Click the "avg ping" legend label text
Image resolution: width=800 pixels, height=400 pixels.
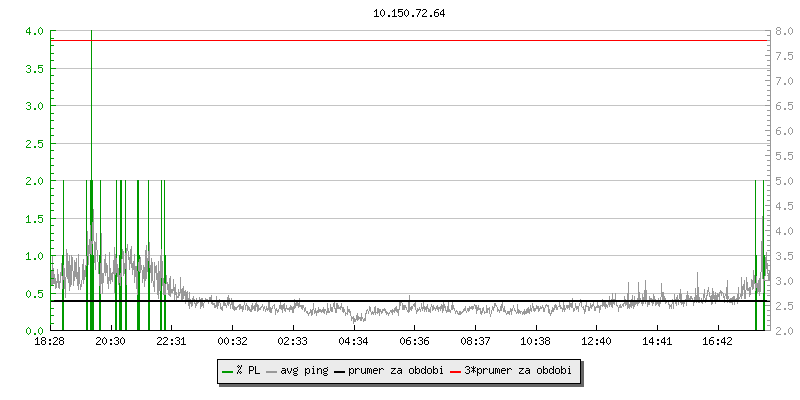(x=304, y=371)
